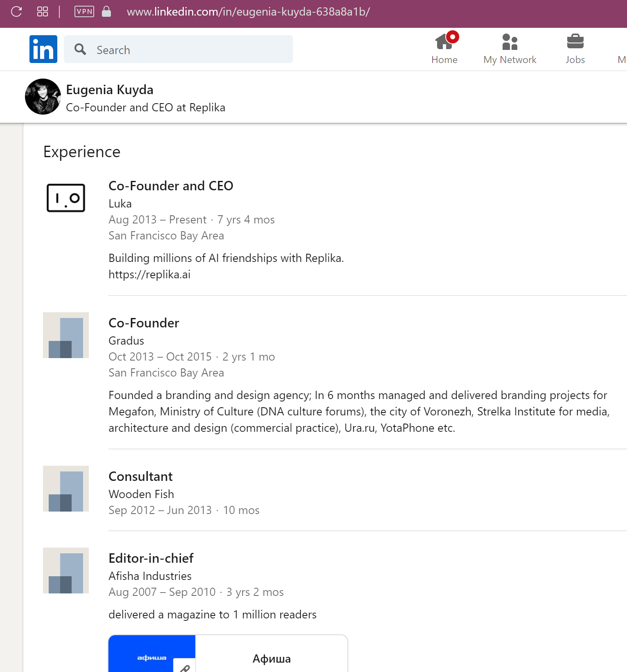Image resolution: width=627 pixels, height=672 pixels.
Task: Open the Gradus company placeholder logo
Action: pos(66,335)
